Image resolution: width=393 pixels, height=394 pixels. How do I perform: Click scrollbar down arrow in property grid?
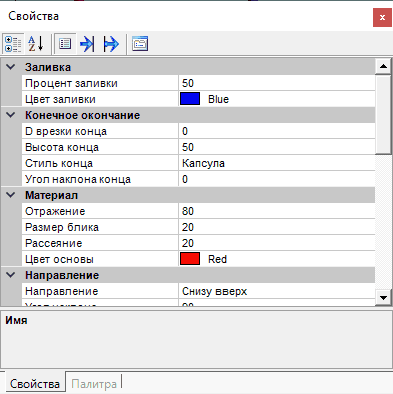(x=383, y=297)
